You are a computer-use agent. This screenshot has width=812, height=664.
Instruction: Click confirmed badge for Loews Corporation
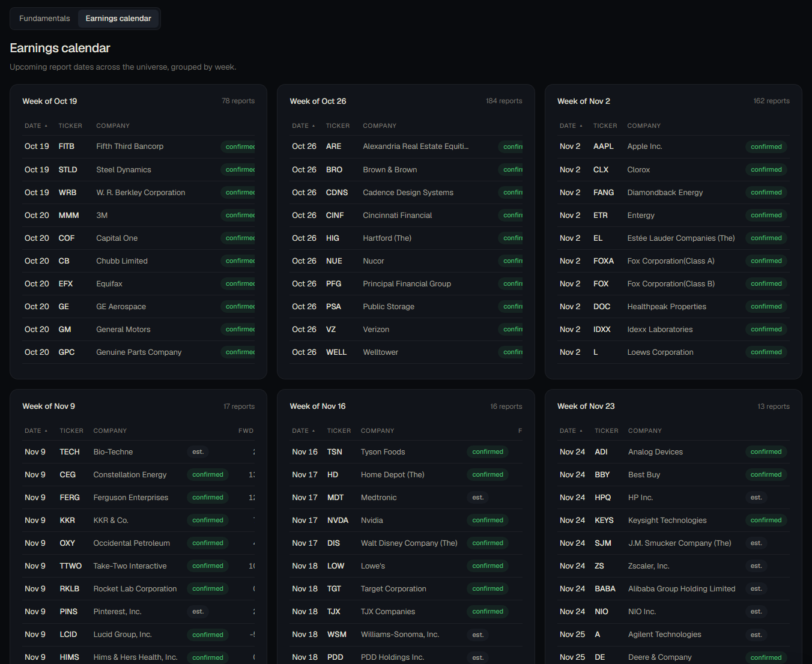tap(766, 352)
